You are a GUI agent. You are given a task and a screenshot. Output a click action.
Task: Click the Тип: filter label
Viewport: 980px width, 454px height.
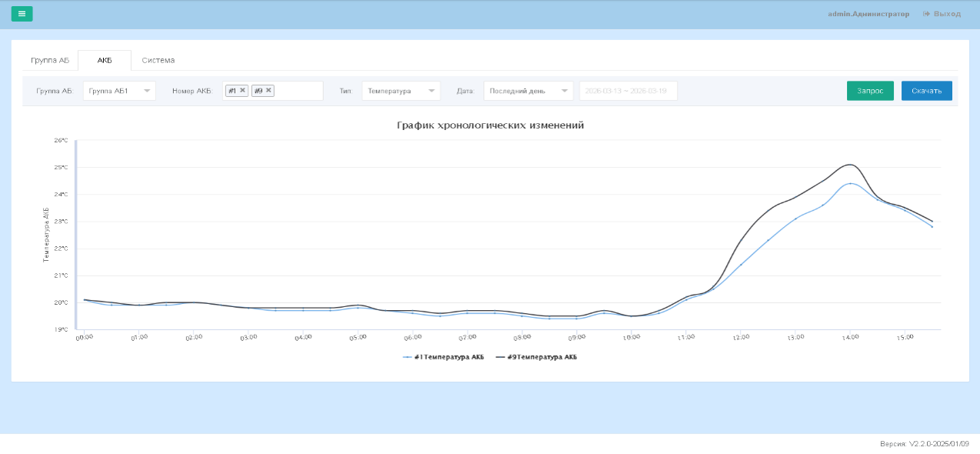click(345, 91)
